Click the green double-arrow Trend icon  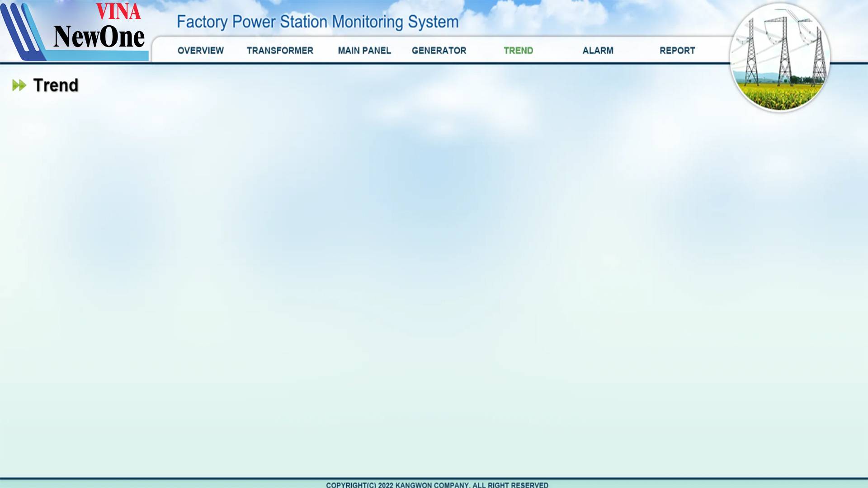[x=19, y=85]
